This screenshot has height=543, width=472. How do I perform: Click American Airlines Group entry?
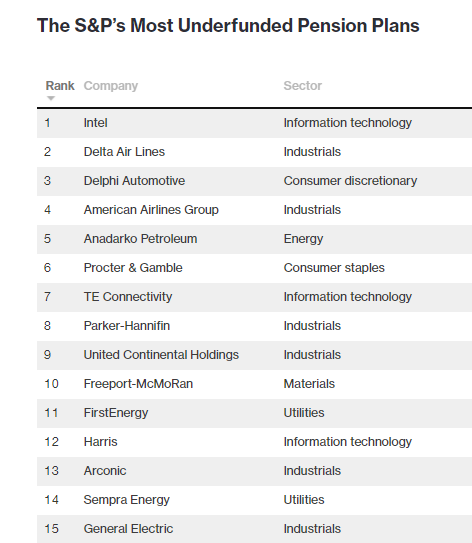click(x=151, y=210)
